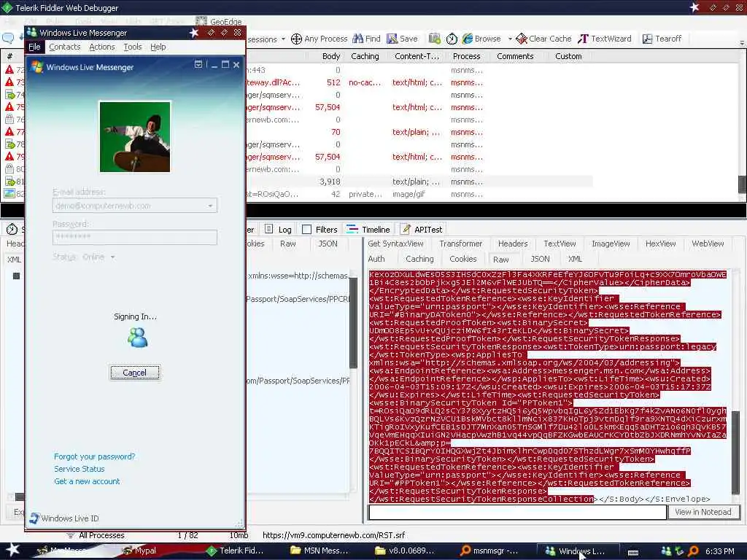Open Messenger Actions menu

102,47
